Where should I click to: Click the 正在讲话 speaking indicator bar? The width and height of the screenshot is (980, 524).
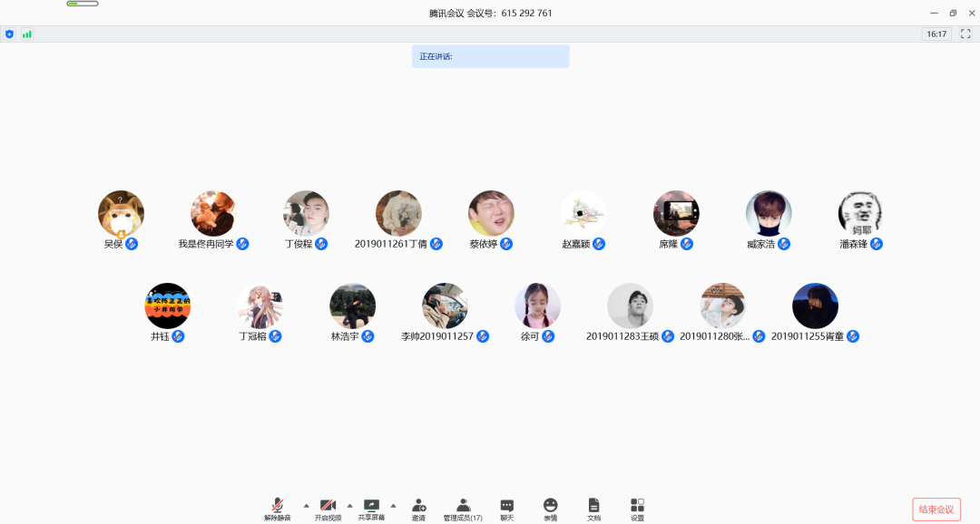pos(490,56)
